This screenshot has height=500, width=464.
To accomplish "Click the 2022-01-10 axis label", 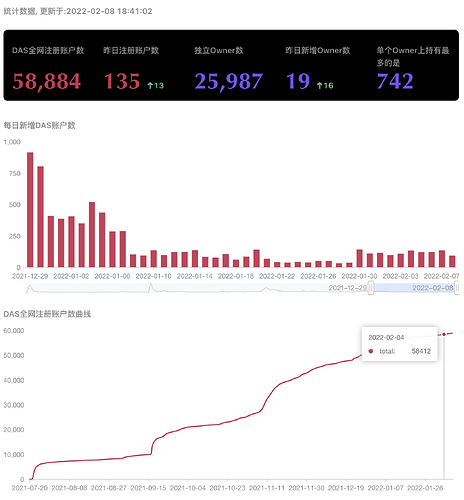I will point(153,276).
